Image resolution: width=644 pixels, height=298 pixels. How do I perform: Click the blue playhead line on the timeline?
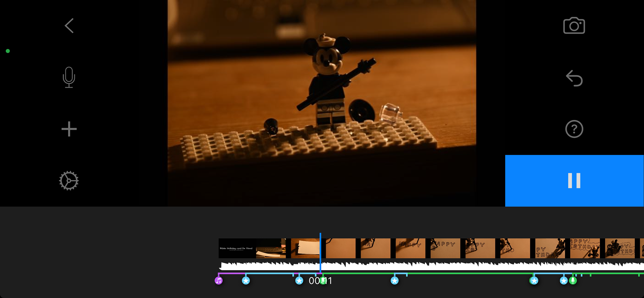point(320,253)
